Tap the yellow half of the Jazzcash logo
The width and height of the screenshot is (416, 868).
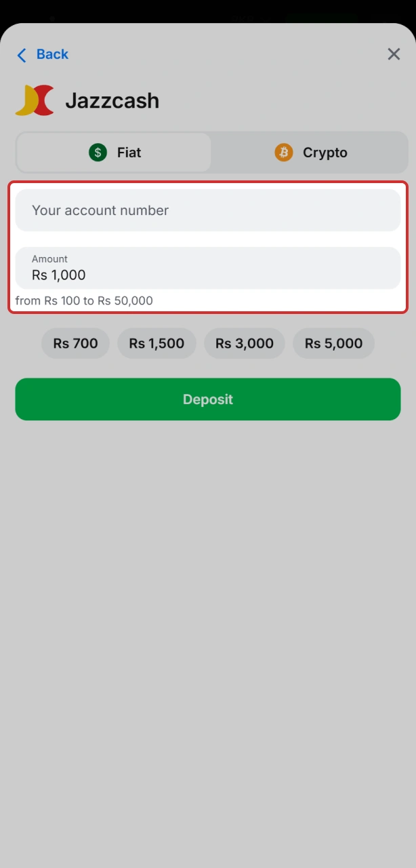[x=26, y=100]
